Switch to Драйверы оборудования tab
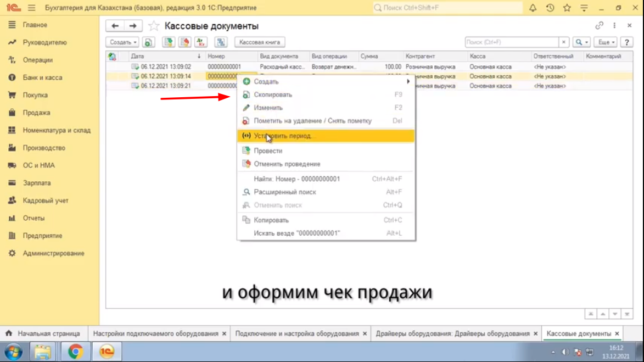This screenshot has width=644, height=362. point(452,333)
